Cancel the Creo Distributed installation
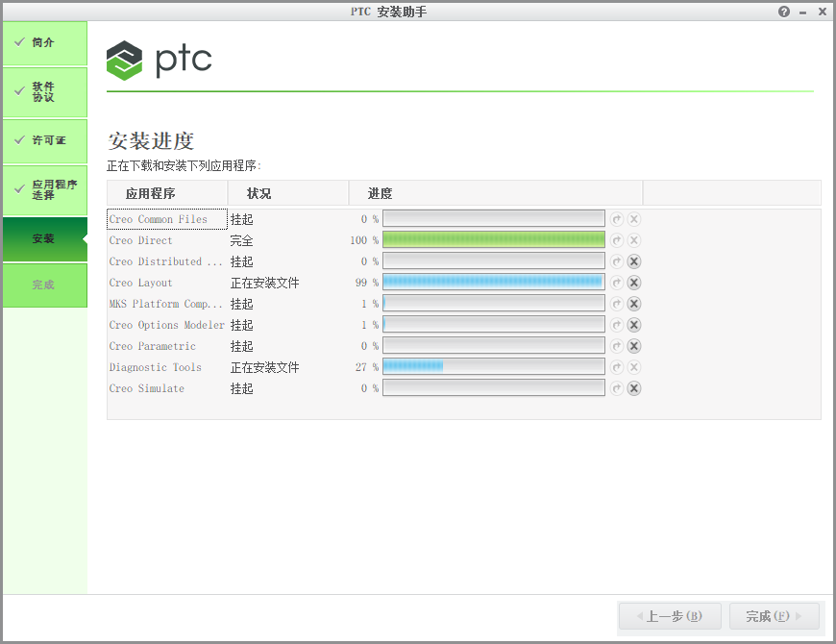 click(x=634, y=261)
